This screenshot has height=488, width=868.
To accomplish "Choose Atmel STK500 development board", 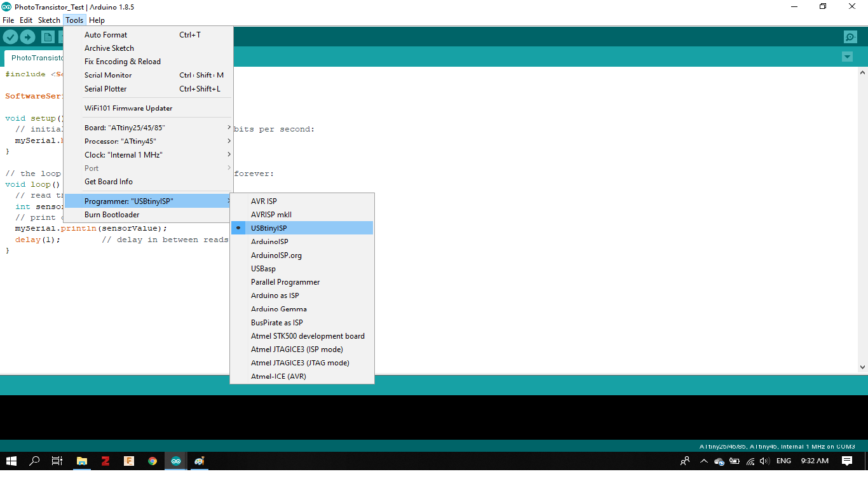I will click(302, 336).
